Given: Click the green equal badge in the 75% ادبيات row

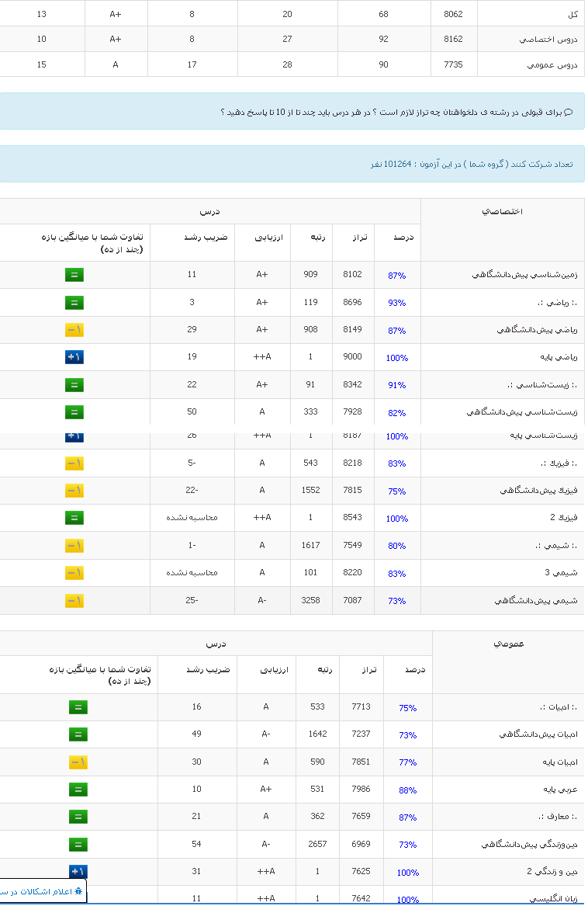Looking at the screenshot, I should click(x=78, y=707).
